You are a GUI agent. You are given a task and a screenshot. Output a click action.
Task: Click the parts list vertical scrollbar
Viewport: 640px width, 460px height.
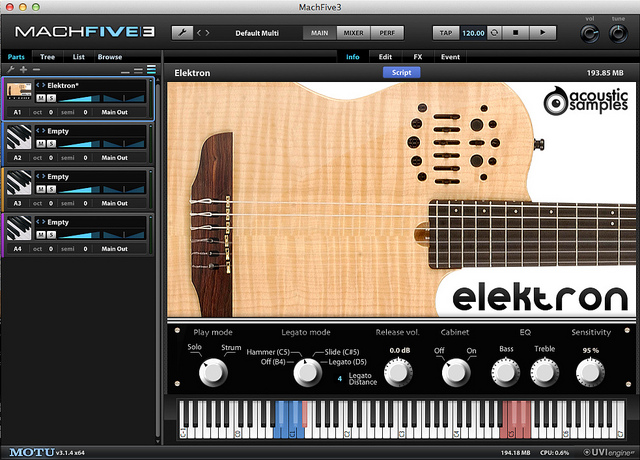pyautogui.click(x=158, y=261)
